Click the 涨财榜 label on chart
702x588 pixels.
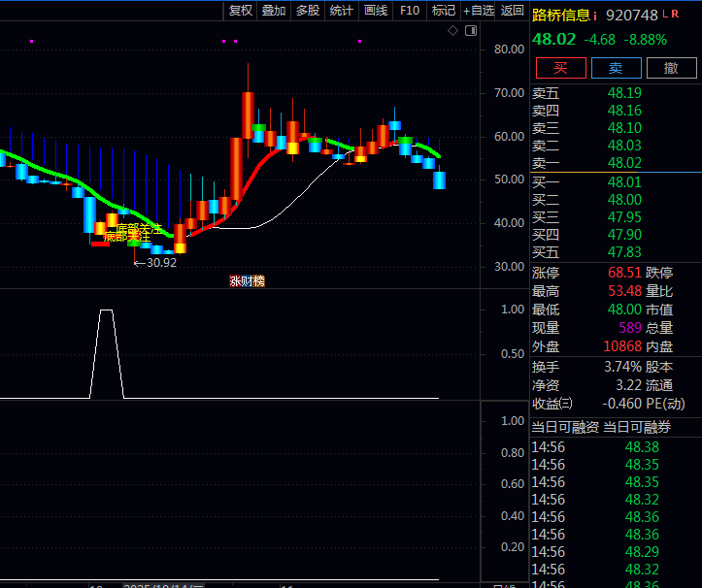click(x=247, y=281)
